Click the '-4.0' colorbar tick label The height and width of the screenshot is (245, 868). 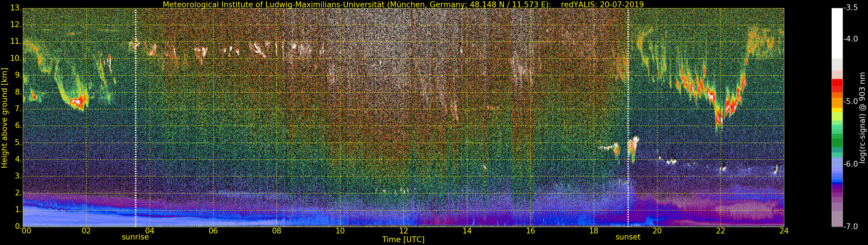coord(850,39)
